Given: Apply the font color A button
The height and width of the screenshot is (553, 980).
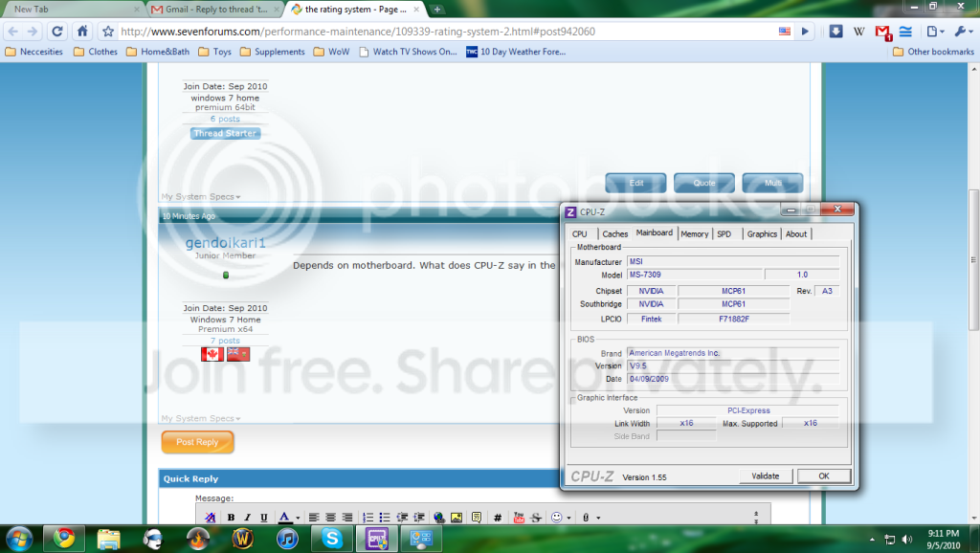Looking at the screenshot, I should click(283, 518).
